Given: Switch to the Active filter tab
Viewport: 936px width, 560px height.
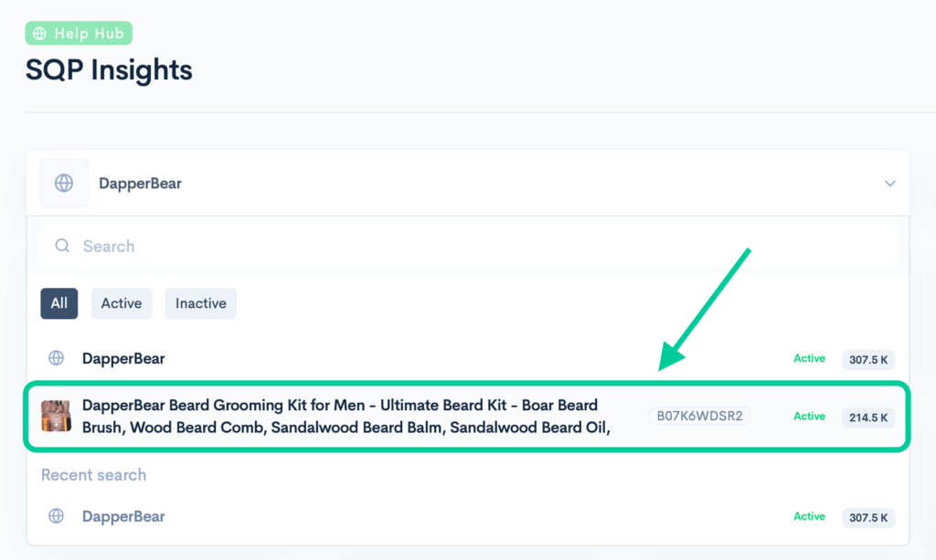Looking at the screenshot, I should 122,303.
